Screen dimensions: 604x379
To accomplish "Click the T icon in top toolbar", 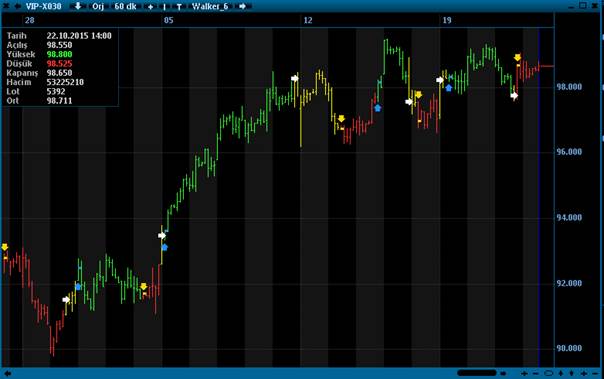I will tap(179, 7).
